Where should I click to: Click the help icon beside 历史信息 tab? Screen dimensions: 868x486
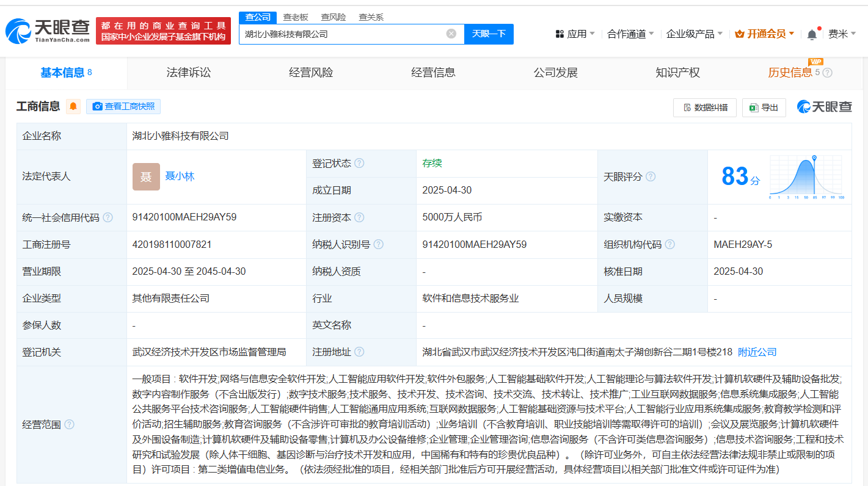click(x=827, y=73)
